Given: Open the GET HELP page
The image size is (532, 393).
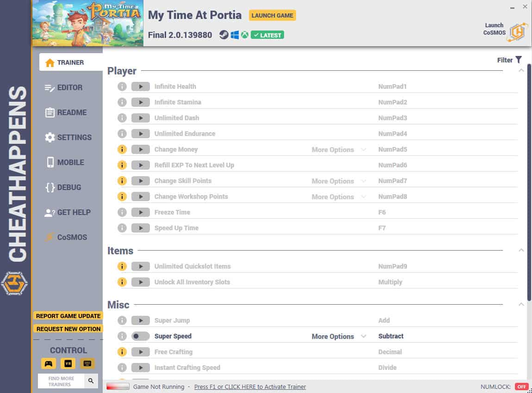Looking at the screenshot, I should point(68,212).
